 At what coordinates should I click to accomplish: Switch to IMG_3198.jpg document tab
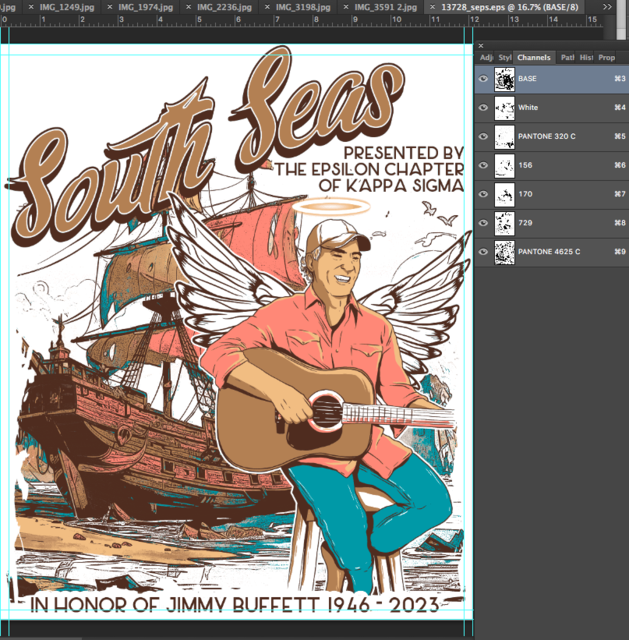pyautogui.click(x=303, y=7)
